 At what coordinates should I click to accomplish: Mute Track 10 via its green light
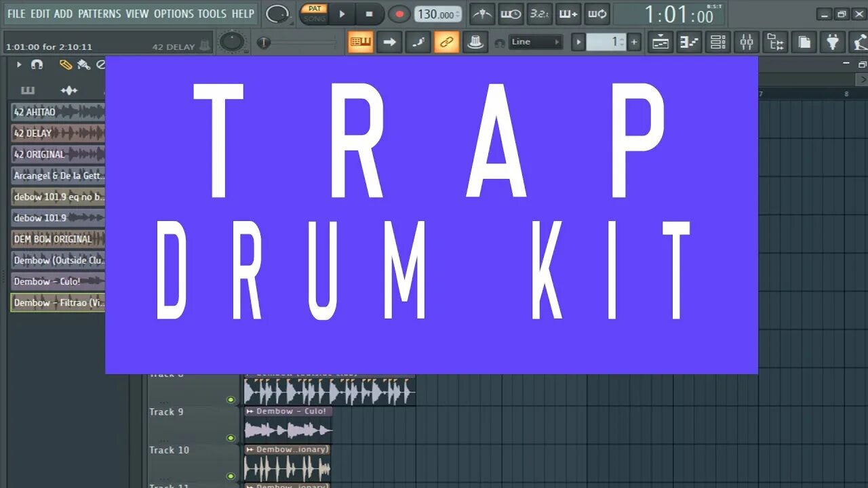pos(231,476)
